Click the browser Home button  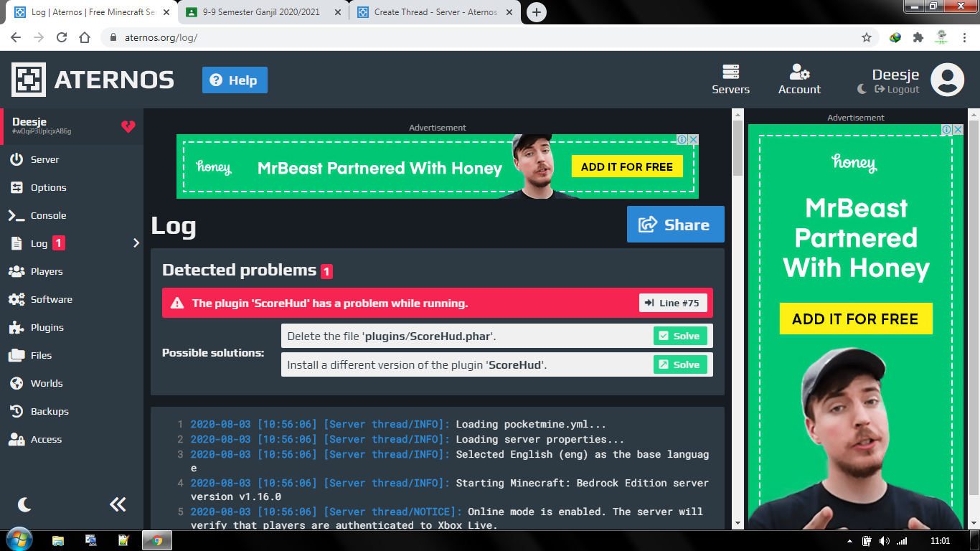point(85,37)
